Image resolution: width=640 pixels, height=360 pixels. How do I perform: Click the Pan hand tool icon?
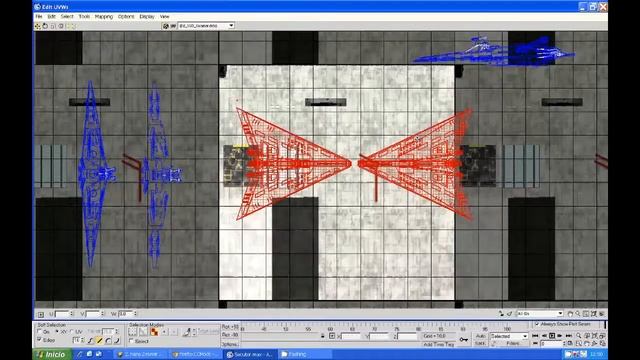click(x=570, y=314)
